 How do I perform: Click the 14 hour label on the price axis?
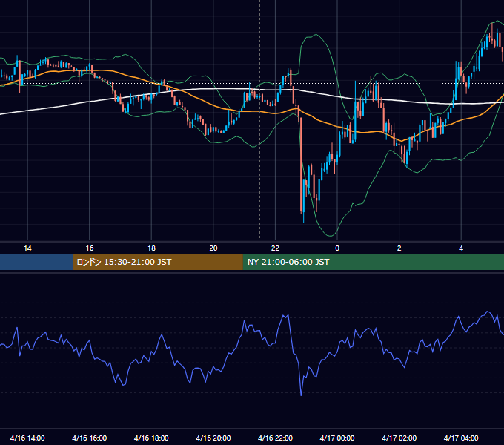point(27,248)
